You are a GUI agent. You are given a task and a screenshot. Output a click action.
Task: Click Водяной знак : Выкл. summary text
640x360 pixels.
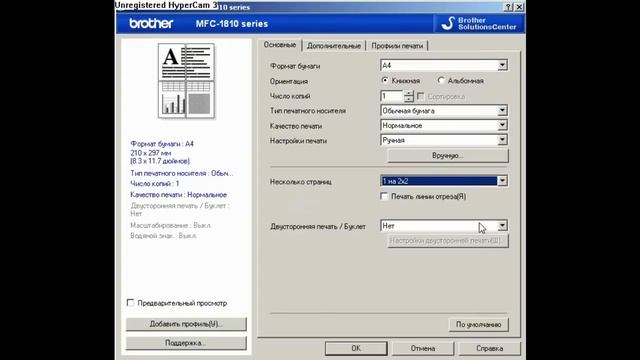point(163,236)
